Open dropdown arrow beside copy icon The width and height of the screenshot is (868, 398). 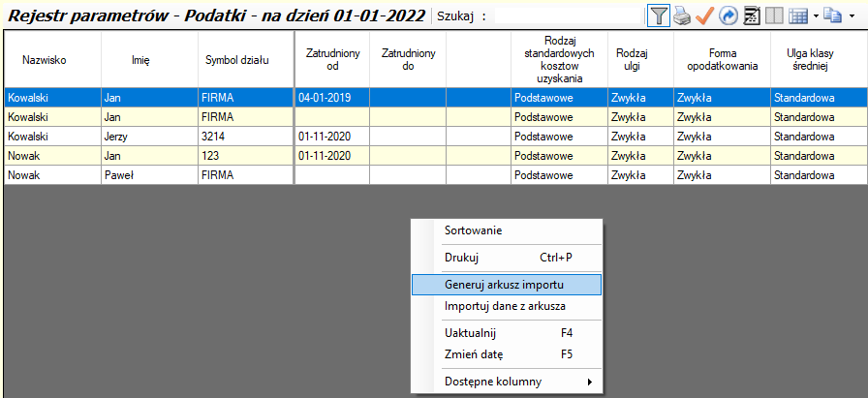[x=850, y=16]
